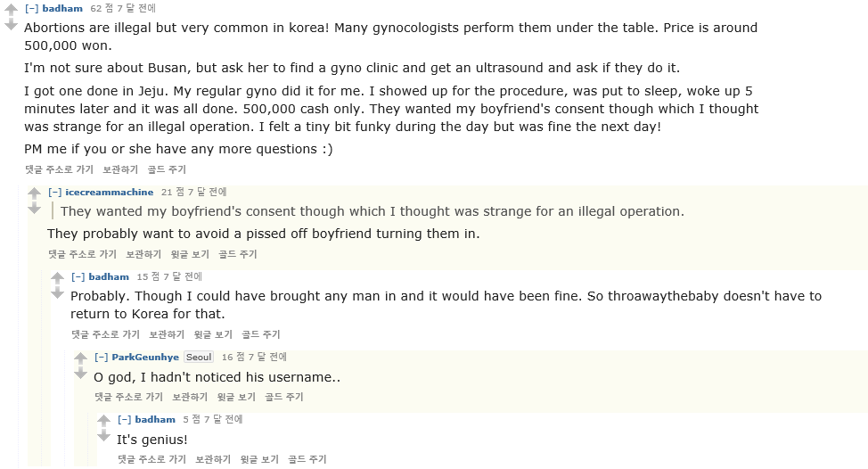The width and height of the screenshot is (868, 469).
Task: Downvote ParkGeunhye's comment
Action: point(80,373)
